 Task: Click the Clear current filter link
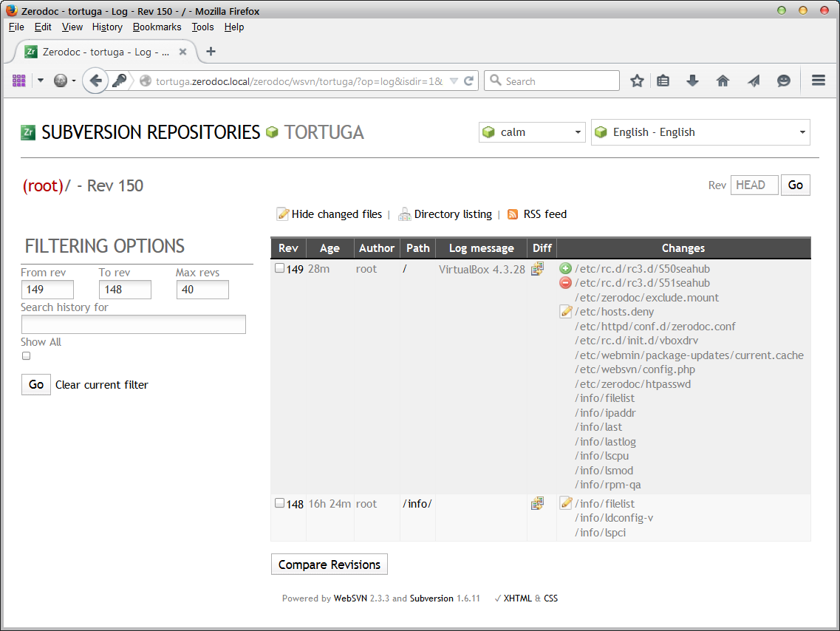[x=101, y=384]
